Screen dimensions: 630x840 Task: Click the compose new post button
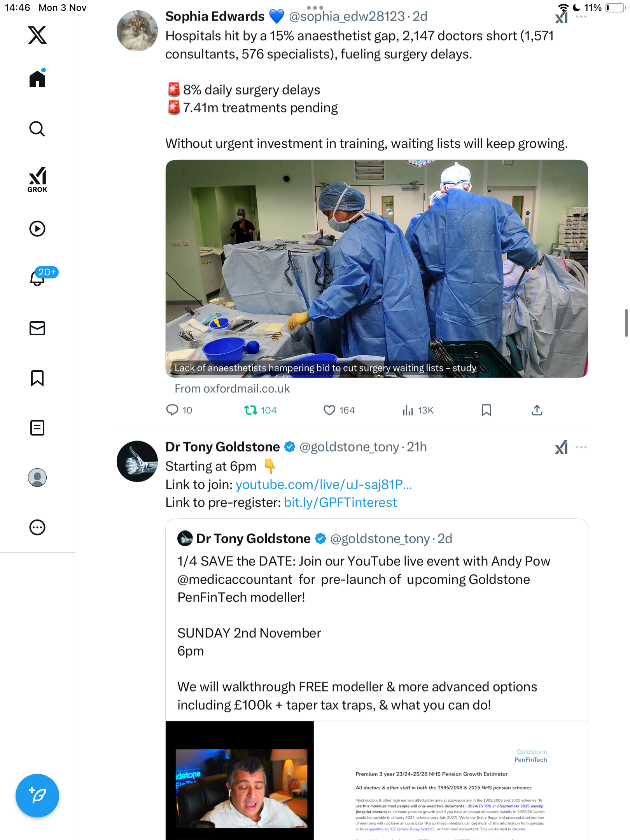(37, 796)
